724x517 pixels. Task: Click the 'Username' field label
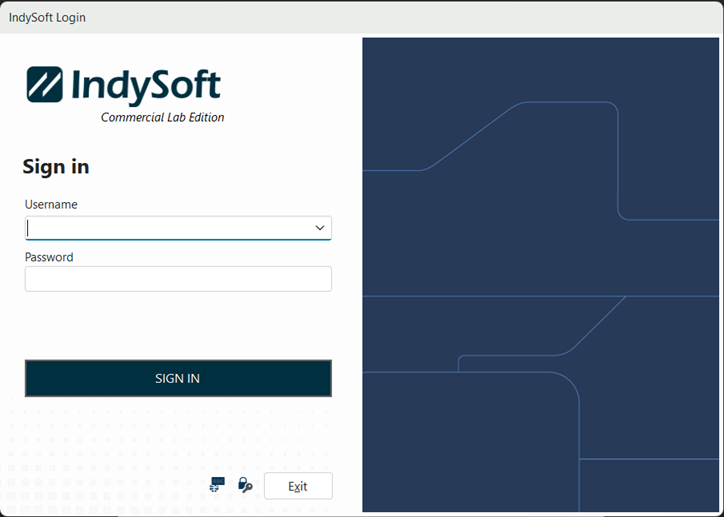point(51,204)
